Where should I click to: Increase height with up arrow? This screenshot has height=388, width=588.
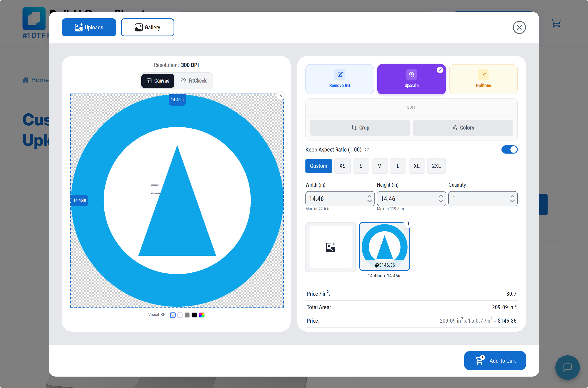[441, 196]
